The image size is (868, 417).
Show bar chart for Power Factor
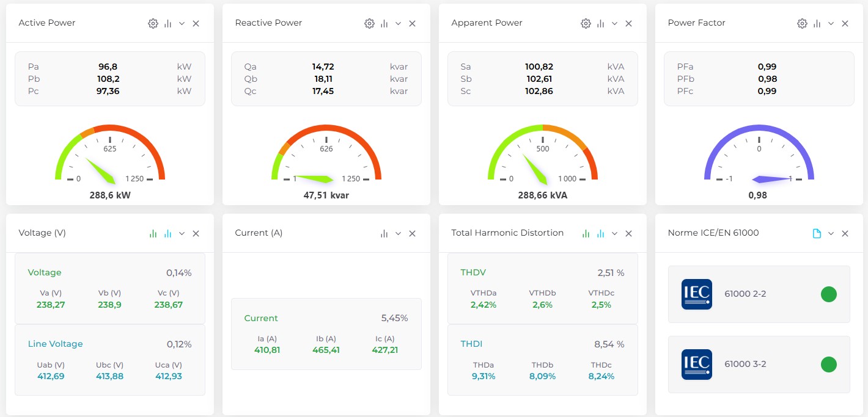(x=817, y=23)
